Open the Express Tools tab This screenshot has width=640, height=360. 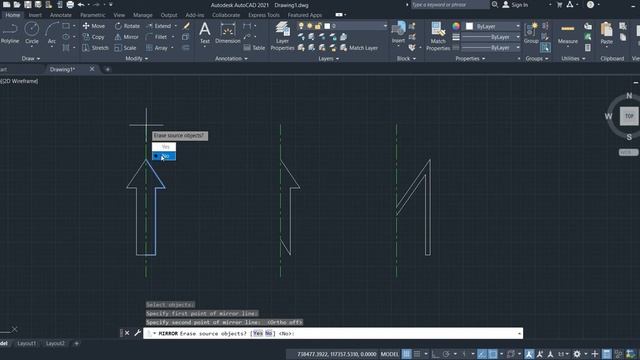click(x=264, y=15)
